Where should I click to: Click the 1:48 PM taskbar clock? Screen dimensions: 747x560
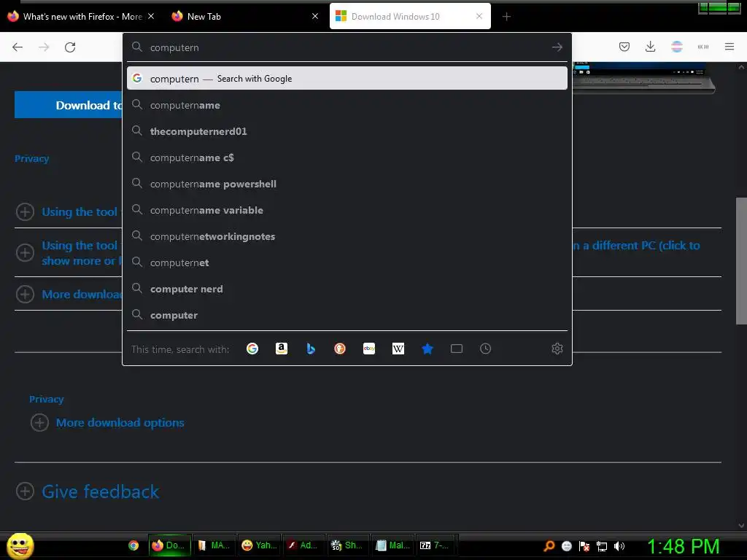pyautogui.click(x=683, y=546)
